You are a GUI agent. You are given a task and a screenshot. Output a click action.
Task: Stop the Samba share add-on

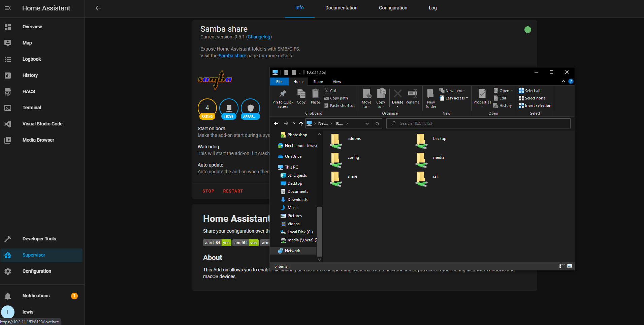[208, 191]
